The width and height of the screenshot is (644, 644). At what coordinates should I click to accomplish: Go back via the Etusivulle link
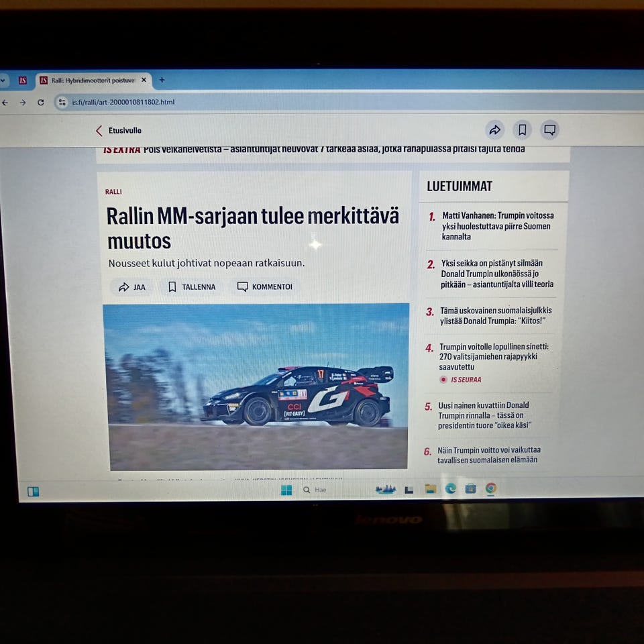pyautogui.click(x=119, y=131)
